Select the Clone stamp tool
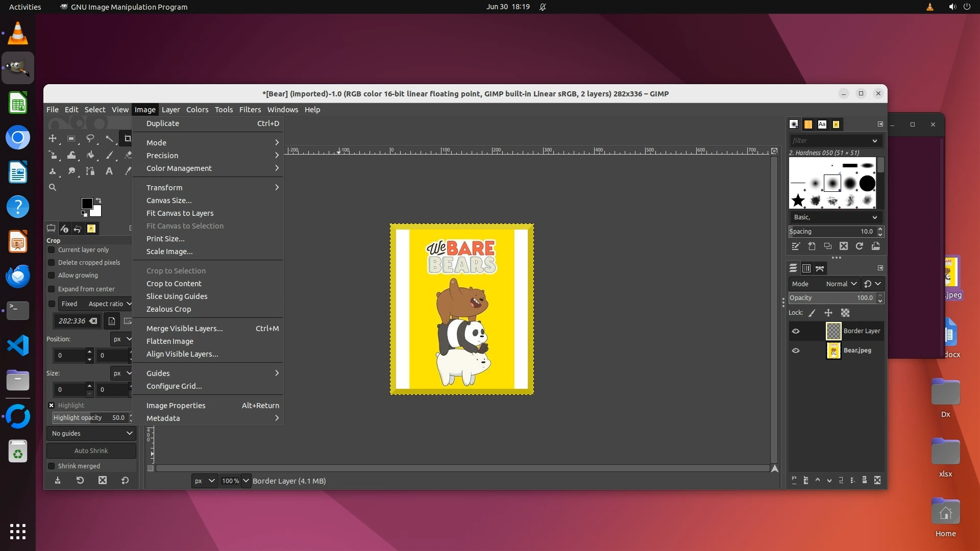This screenshot has width=980, height=551. click(x=53, y=171)
